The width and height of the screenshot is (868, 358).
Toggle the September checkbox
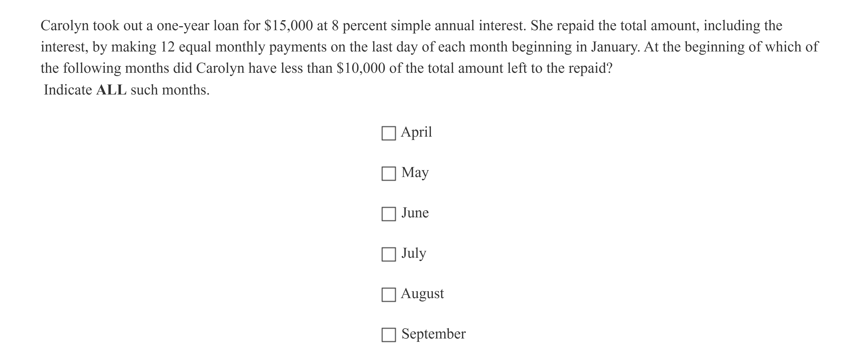[389, 335]
